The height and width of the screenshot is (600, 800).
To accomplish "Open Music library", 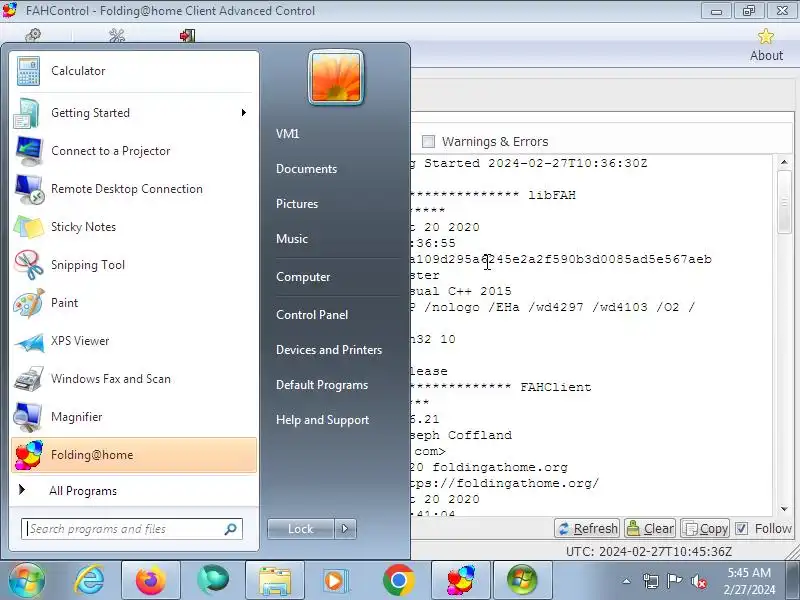I will [292, 239].
